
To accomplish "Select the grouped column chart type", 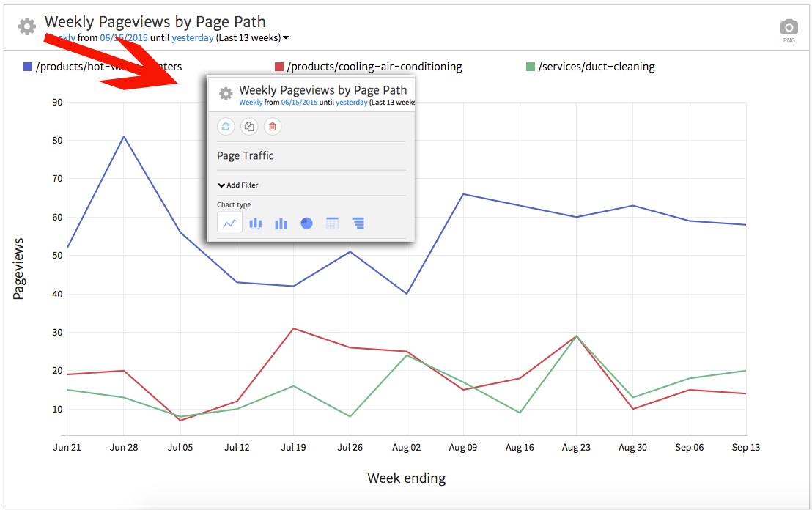I will click(281, 223).
